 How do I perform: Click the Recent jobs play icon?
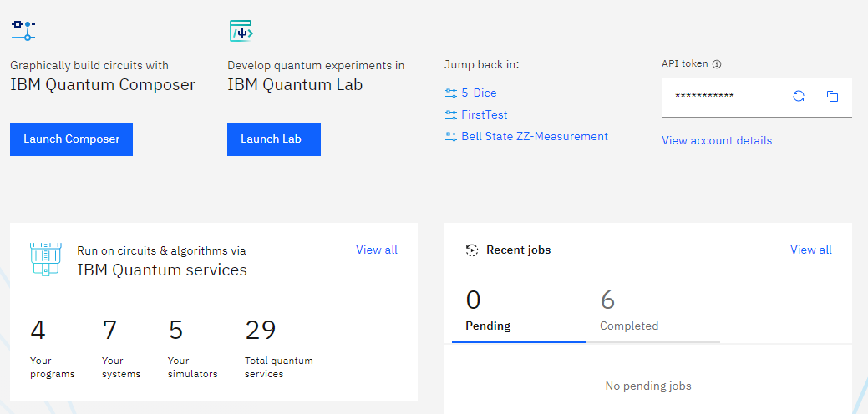[472, 250]
